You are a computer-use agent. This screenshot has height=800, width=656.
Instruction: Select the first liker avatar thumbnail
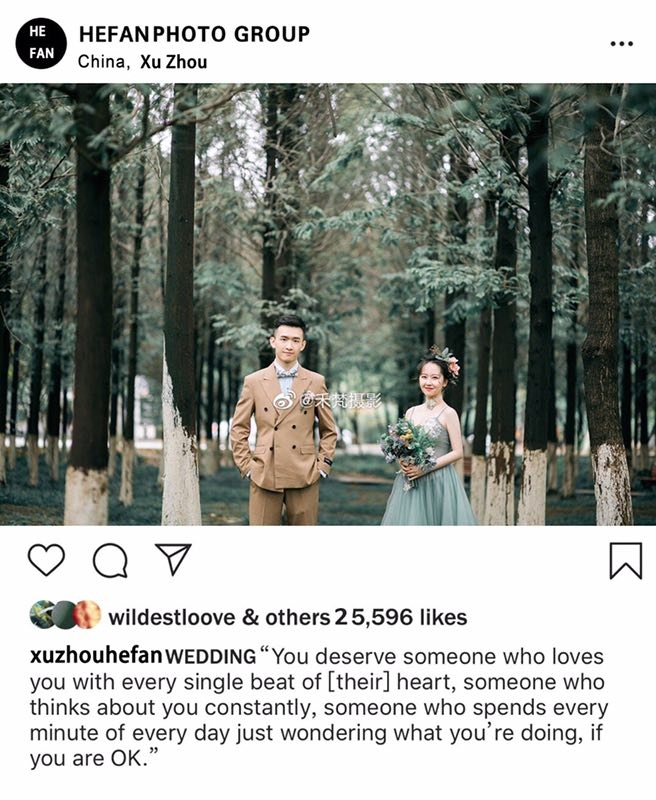(x=42, y=614)
